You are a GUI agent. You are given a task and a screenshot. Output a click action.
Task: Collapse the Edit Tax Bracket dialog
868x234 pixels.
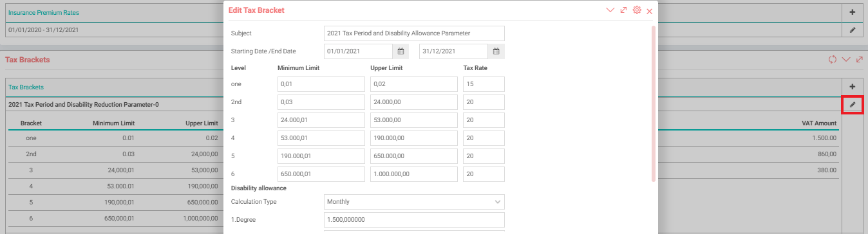pos(610,10)
